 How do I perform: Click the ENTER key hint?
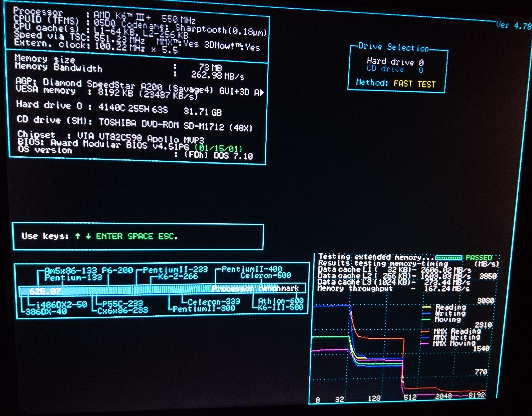(x=109, y=236)
